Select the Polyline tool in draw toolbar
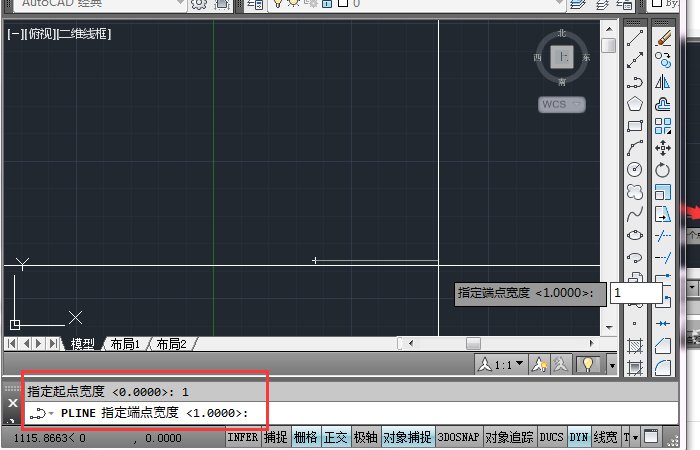This screenshot has height=450, width=700. [x=634, y=82]
